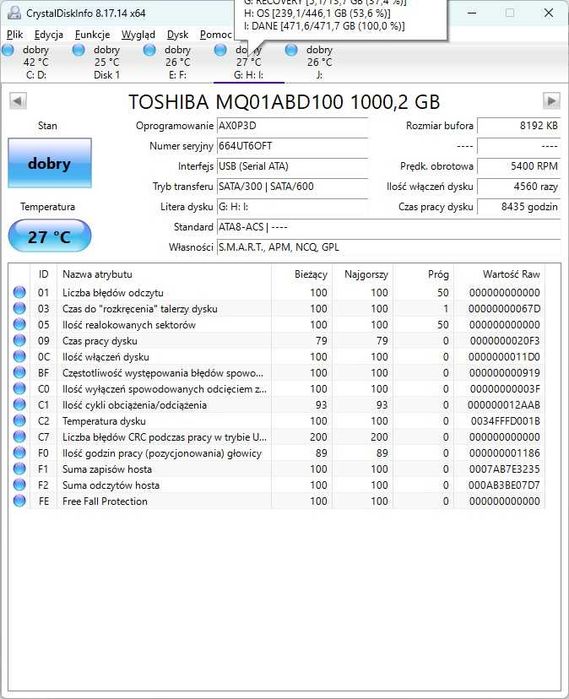
Task: Click status icon of row C7 CRC errors
Action: point(19,436)
